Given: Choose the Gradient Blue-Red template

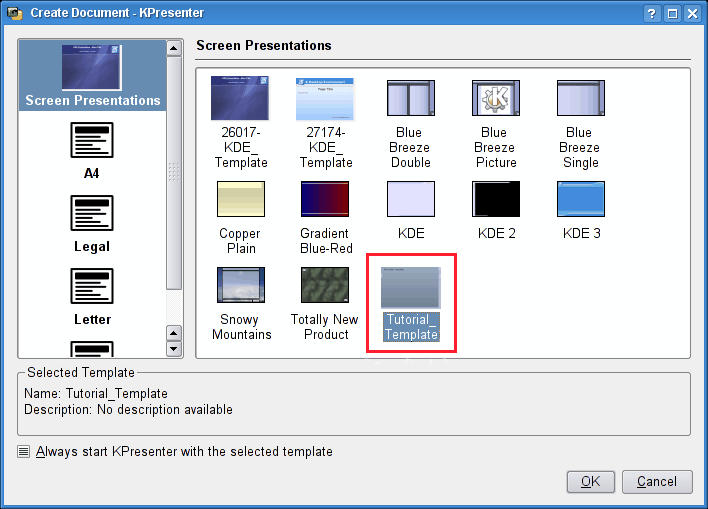Looking at the screenshot, I should [x=326, y=199].
